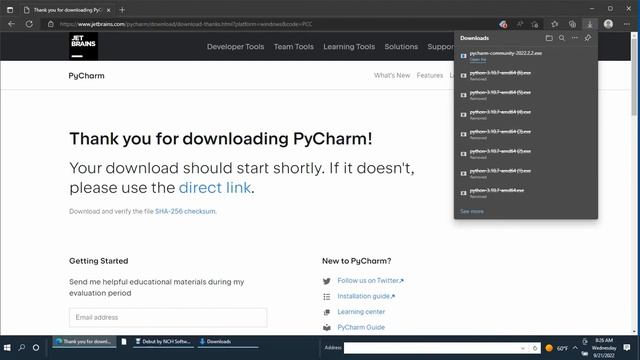Viewport: 640px width, 360px height.
Task: View site information lock icon
Action: click(51, 24)
